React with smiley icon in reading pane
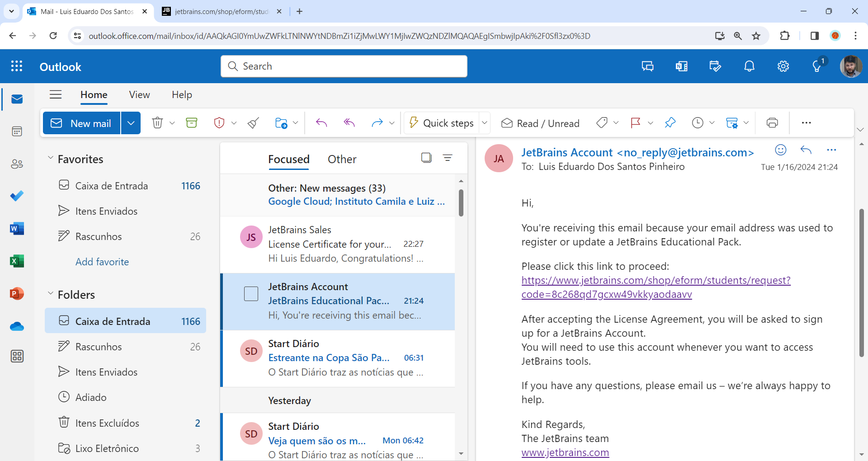The image size is (868, 461). coord(781,150)
